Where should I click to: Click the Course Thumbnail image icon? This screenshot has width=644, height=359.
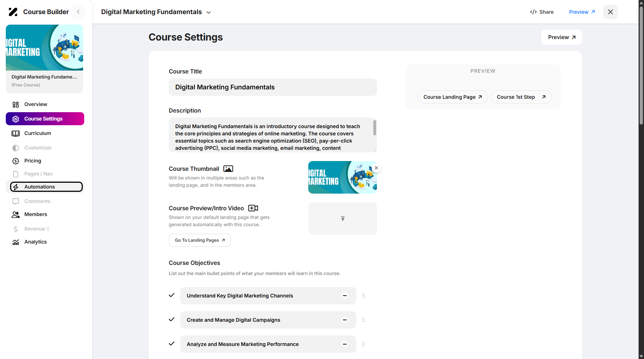point(228,169)
